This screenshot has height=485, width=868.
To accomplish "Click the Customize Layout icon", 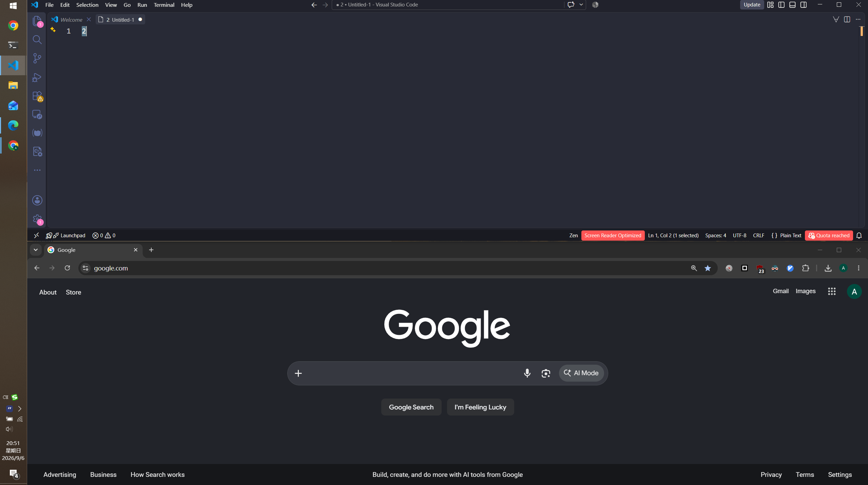I will [x=770, y=5].
